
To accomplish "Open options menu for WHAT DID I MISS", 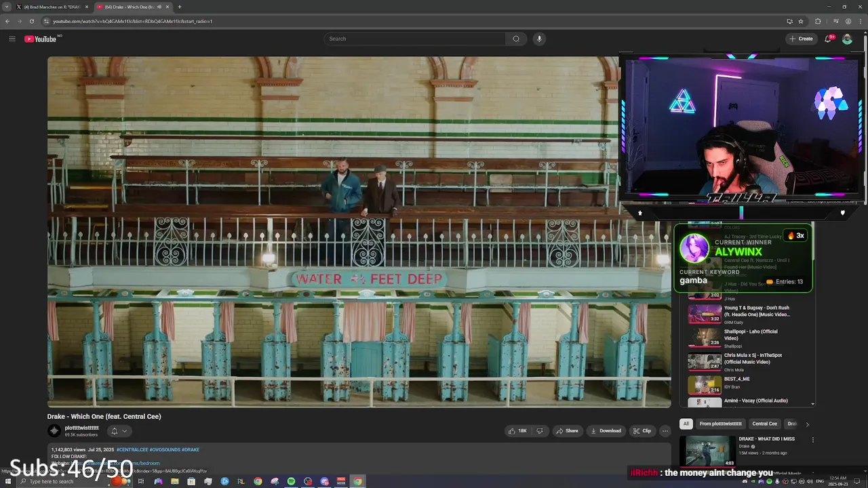I will [x=812, y=440].
